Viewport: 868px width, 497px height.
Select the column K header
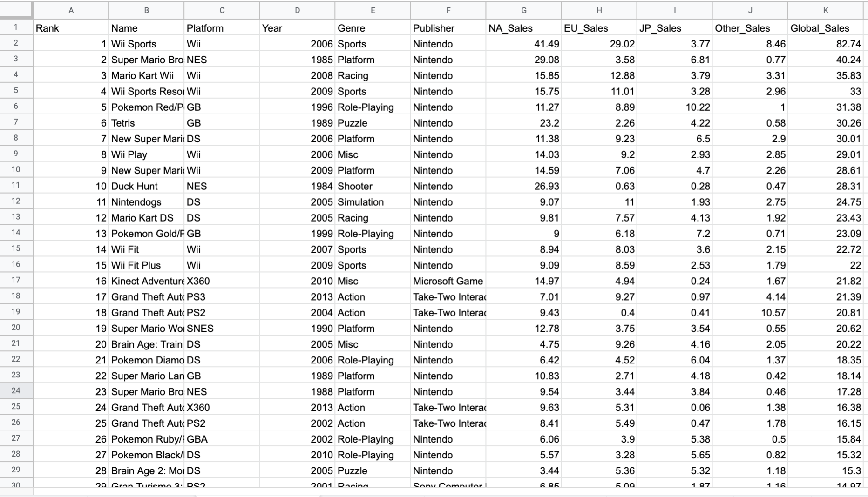click(825, 10)
